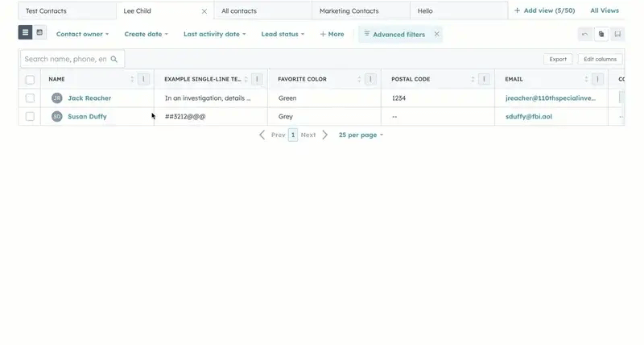This screenshot has height=345, width=644.
Task: Open the Lead status filter dropdown
Action: 283,34
